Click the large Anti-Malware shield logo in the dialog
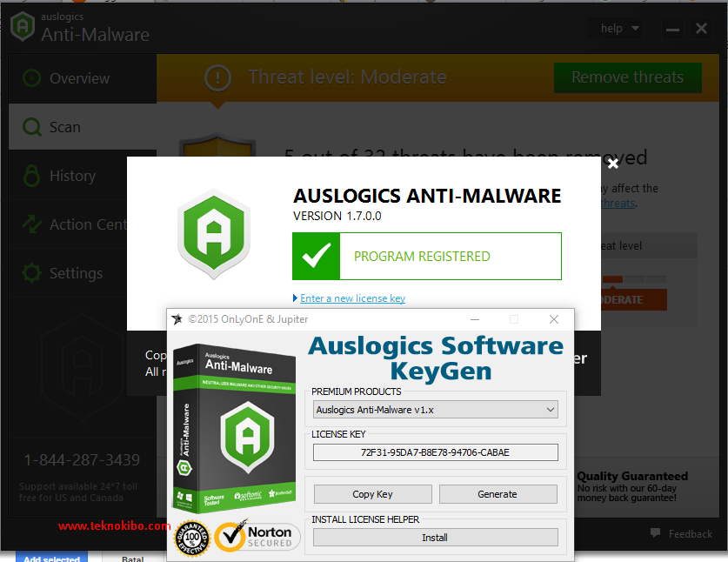This screenshot has width=728, height=562. [214, 234]
